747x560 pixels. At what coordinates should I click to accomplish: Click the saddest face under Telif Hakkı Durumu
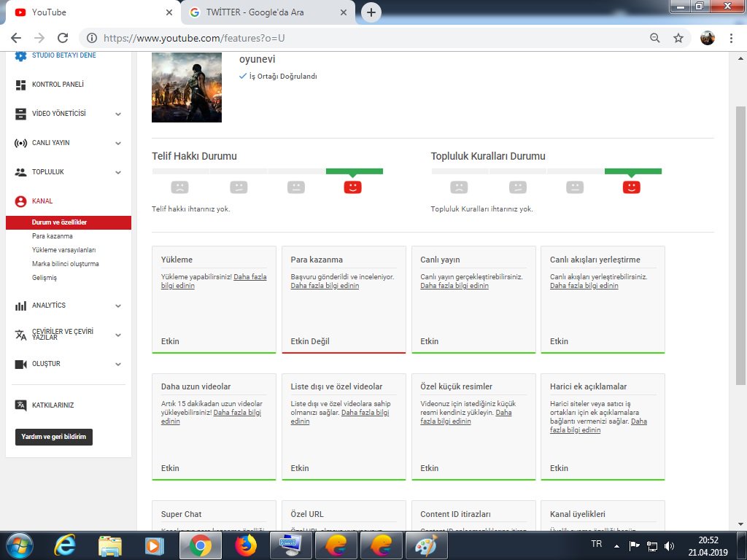pyautogui.click(x=179, y=187)
